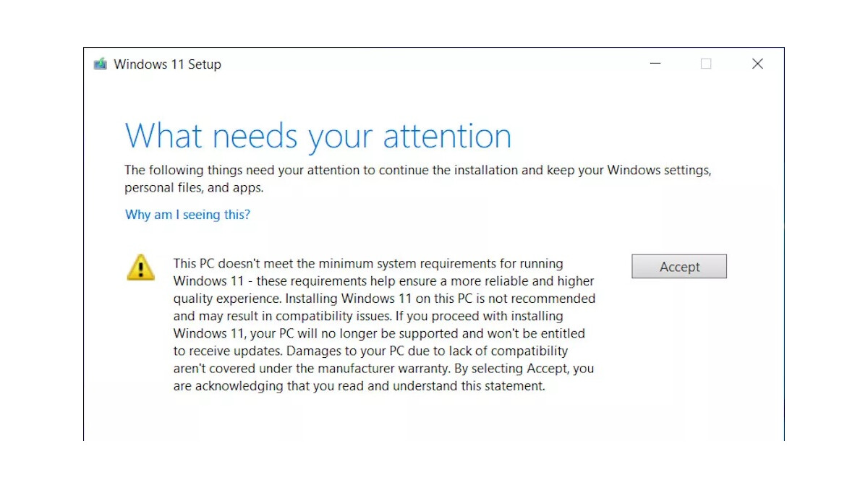
Task: Click the maximize button on the setup window
Action: tap(706, 64)
